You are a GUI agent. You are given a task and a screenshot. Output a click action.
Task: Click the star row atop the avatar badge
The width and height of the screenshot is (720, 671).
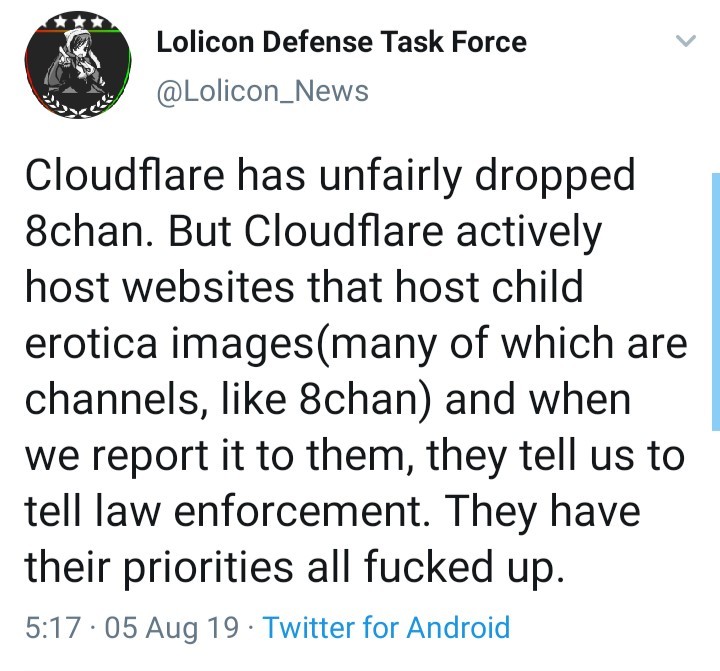point(78,22)
